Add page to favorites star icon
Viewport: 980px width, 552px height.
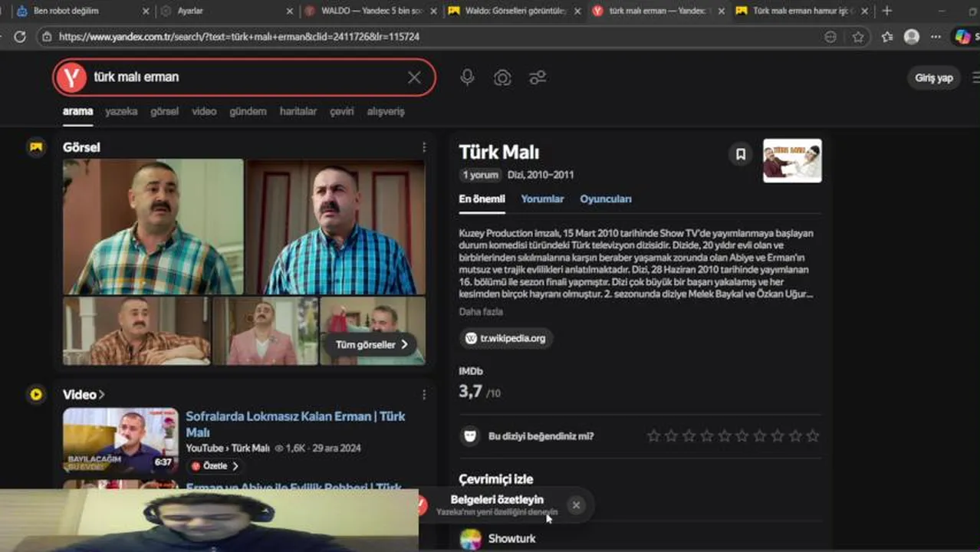point(858,37)
